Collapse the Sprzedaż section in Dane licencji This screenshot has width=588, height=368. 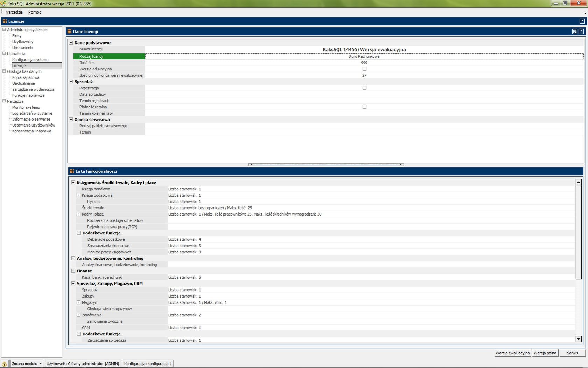(71, 82)
